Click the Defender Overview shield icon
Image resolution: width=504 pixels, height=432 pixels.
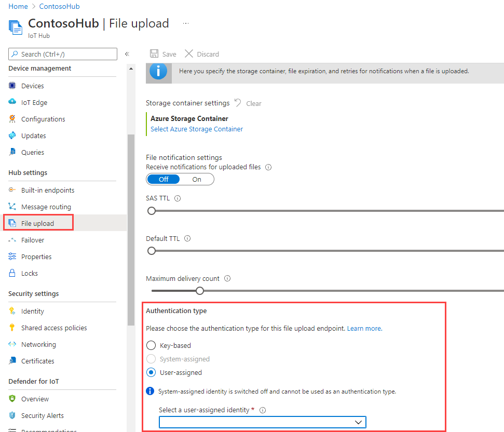click(12, 399)
